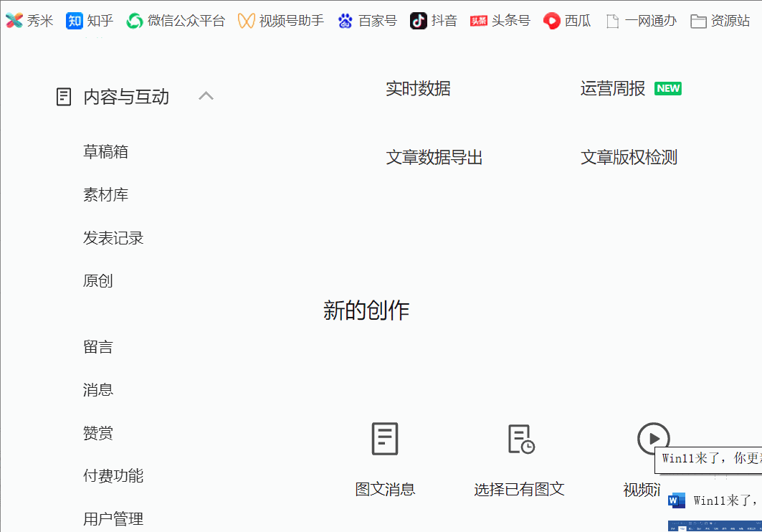Open the 视频号助手 butterfly icon bookmark
Screen dimensions: 762x532
coord(247,21)
